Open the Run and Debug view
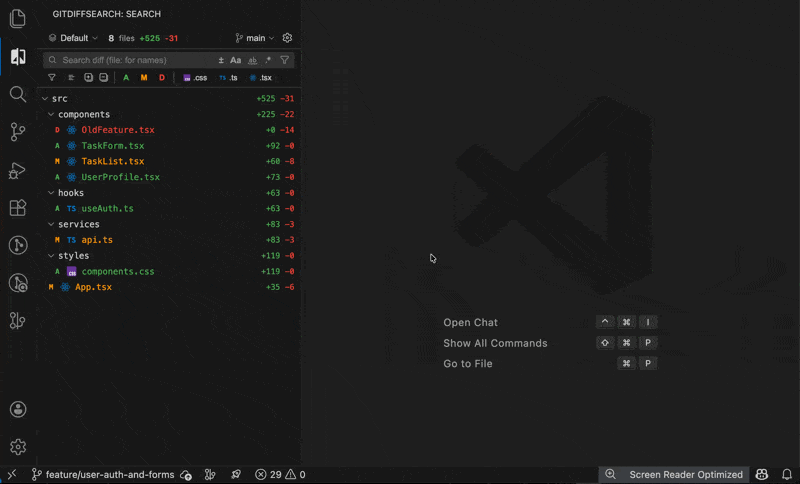This screenshot has height=484, width=800. coord(17,170)
